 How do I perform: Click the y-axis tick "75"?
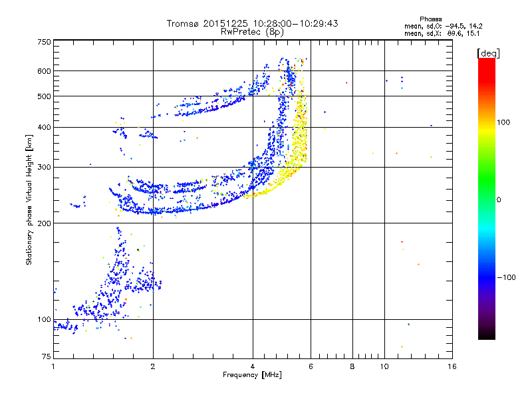pyautogui.click(x=47, y=356)
